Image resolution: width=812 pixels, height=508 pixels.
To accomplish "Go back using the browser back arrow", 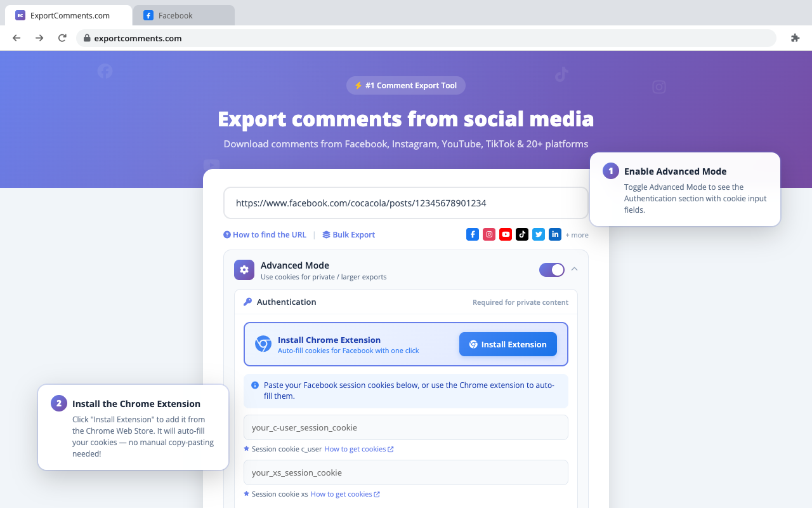I will tap(16, 38).
